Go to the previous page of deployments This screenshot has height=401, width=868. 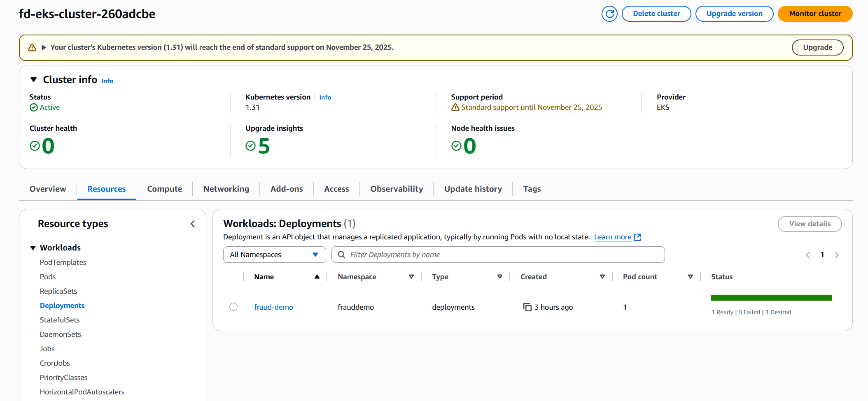pyautogui.click(x=808, y=255)
